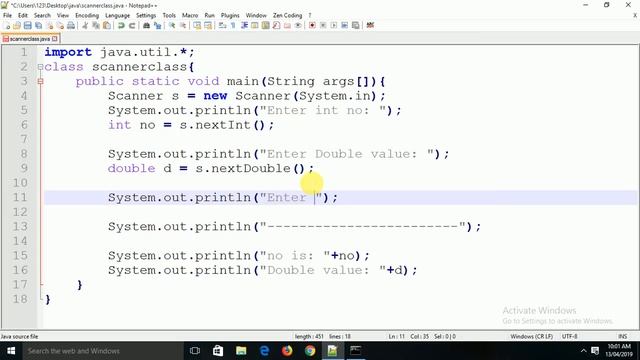Image resolution: width=640 pixels, height=360 pixels.
Task: Toggle synchronized horizontal scrolling
Action: pos(208,25)
